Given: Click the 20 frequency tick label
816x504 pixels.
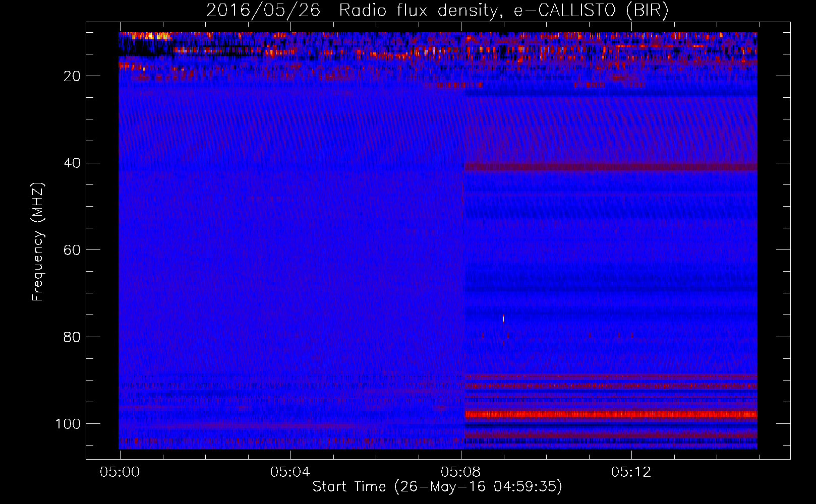Looking at the screenshot, I should click(x=72, y=77).
